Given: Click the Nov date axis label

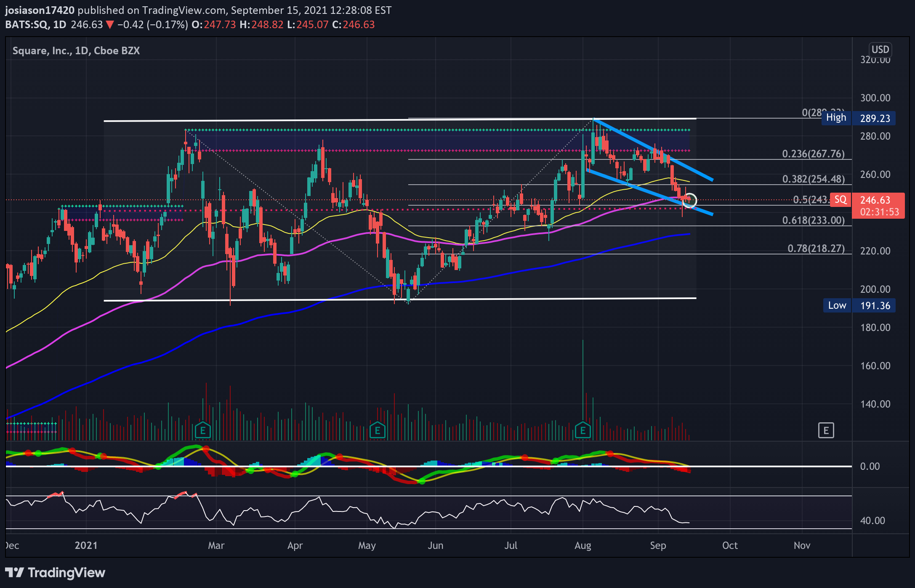Looking at the screenshot, I should point(802,546).
